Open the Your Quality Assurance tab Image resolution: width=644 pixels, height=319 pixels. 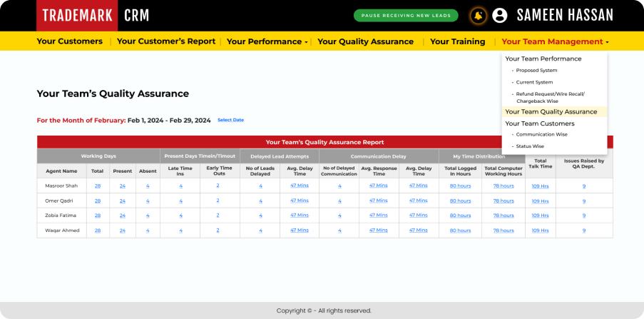coord(365,41)
